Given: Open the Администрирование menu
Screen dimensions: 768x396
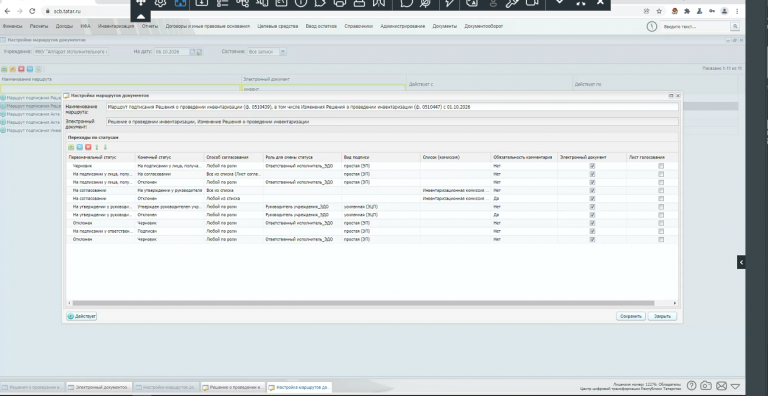Looking at the screenshot, I should pyautogui.click(x=403, y=26).
